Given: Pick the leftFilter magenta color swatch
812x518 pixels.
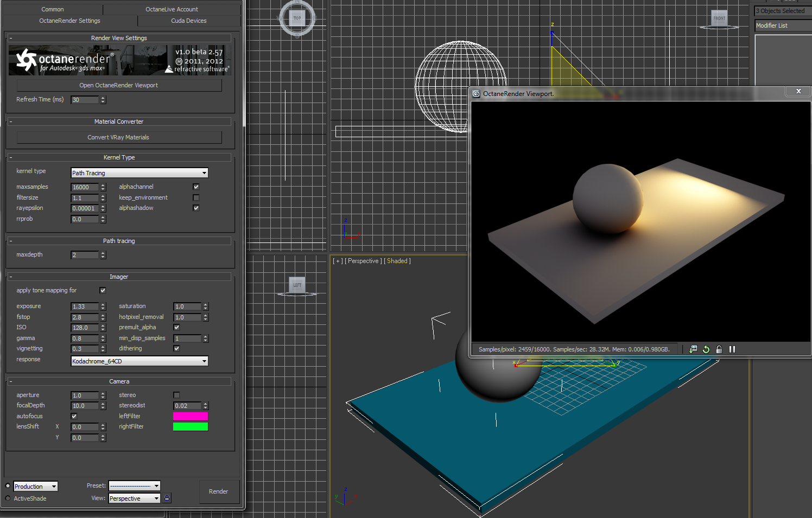Looking at the screenshot, I should [191, 416].
